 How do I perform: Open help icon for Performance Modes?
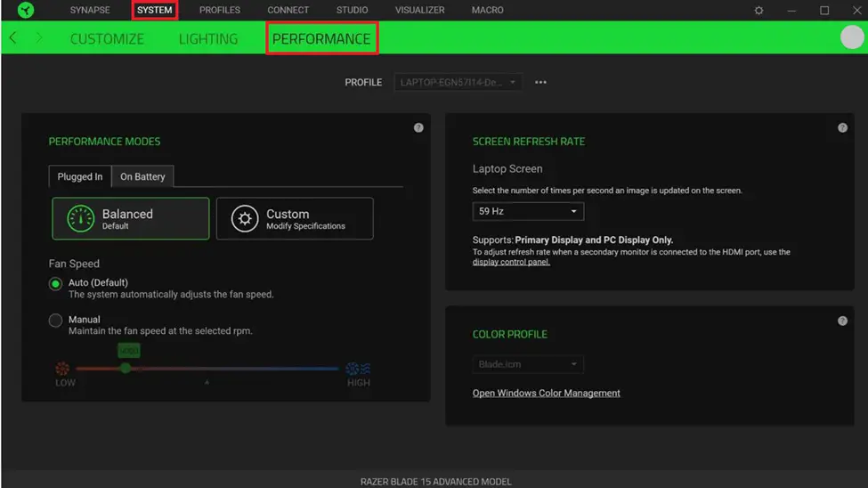pyautogui.click(x=418, y=127)
